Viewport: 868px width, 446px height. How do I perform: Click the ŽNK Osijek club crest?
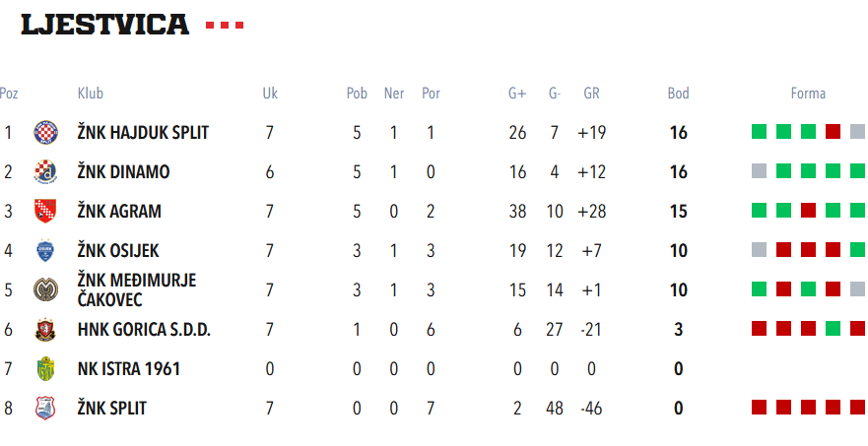tap(45, 250)
